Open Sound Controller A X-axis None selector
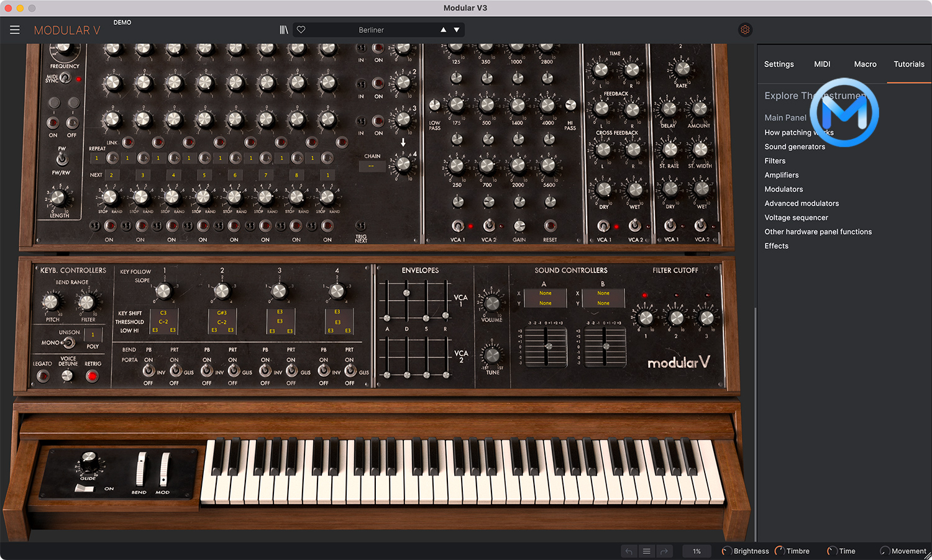 coord(545,293)
